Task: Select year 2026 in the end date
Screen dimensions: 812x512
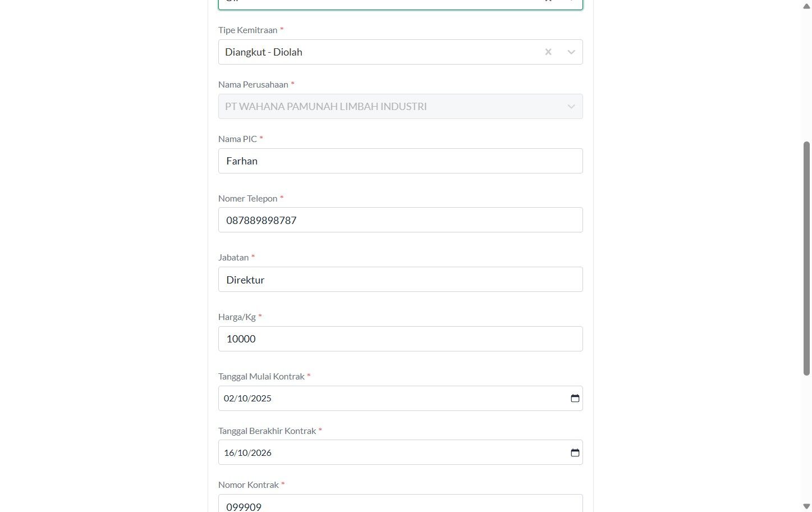Action: coord(262,452)
